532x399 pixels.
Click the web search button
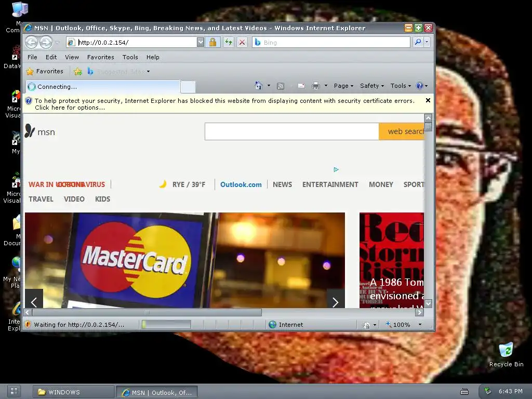point(402,131)
